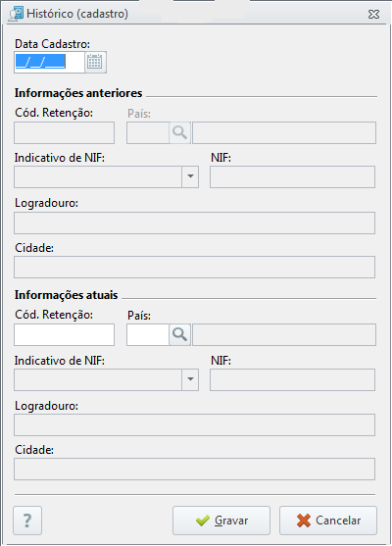Click the Cidade field under Informações anteriores
Screen dimensions: 392x546
pyautogui.click(x=195, y=267)
